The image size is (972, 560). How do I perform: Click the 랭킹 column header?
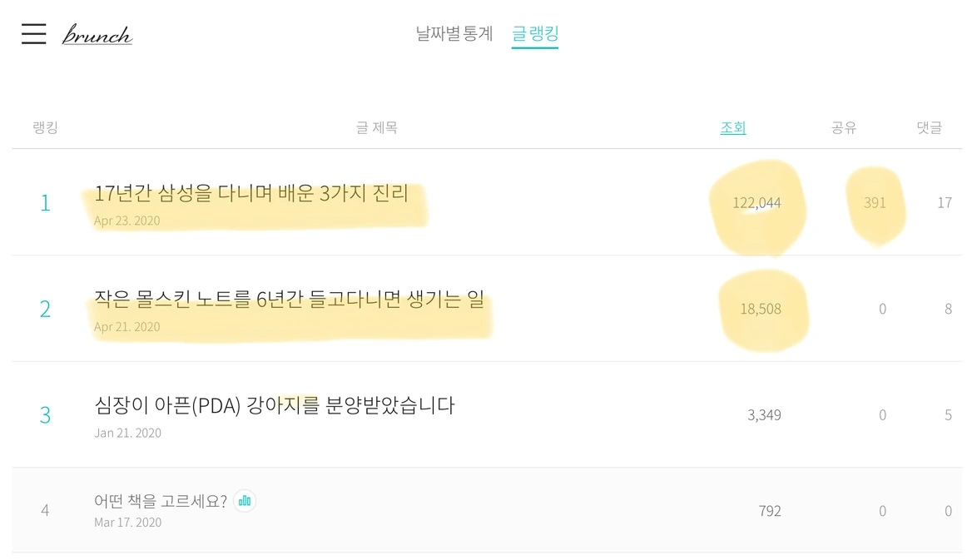[45, 128]
